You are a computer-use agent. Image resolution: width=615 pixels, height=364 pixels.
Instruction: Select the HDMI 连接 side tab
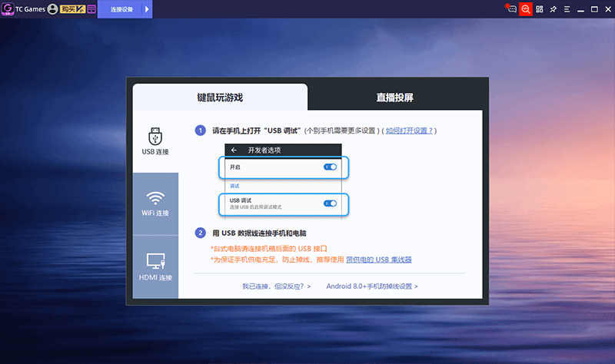coord(155,266)
